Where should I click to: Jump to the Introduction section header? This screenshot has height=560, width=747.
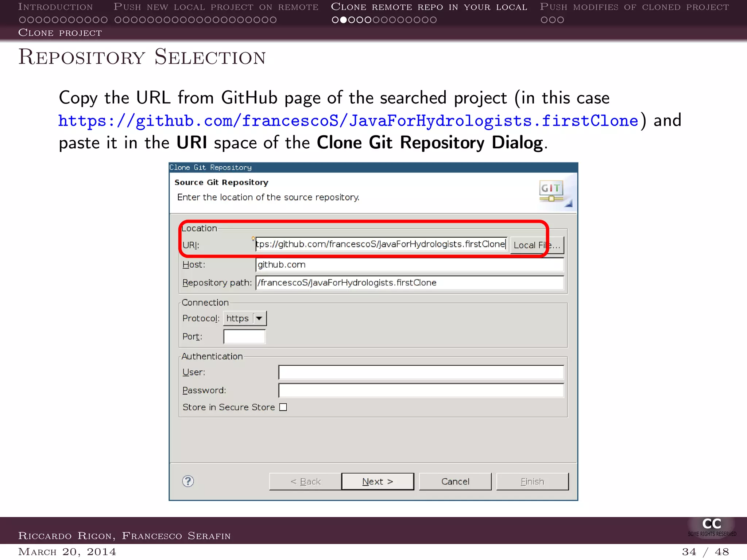[55, 7]
